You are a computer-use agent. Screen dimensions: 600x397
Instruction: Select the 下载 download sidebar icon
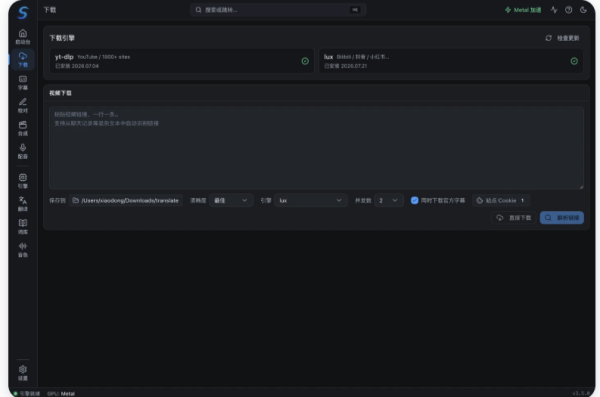[x=23, y=60]
